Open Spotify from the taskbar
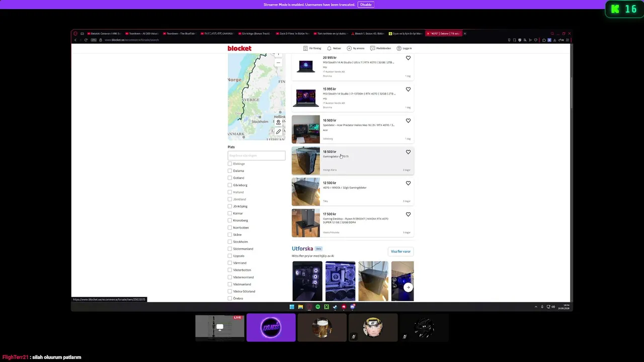 pyautogui.click(x=317, y=307)
